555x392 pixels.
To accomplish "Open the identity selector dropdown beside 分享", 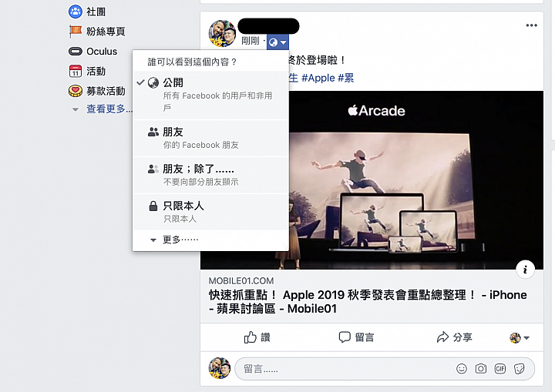I will click(520, 337).
